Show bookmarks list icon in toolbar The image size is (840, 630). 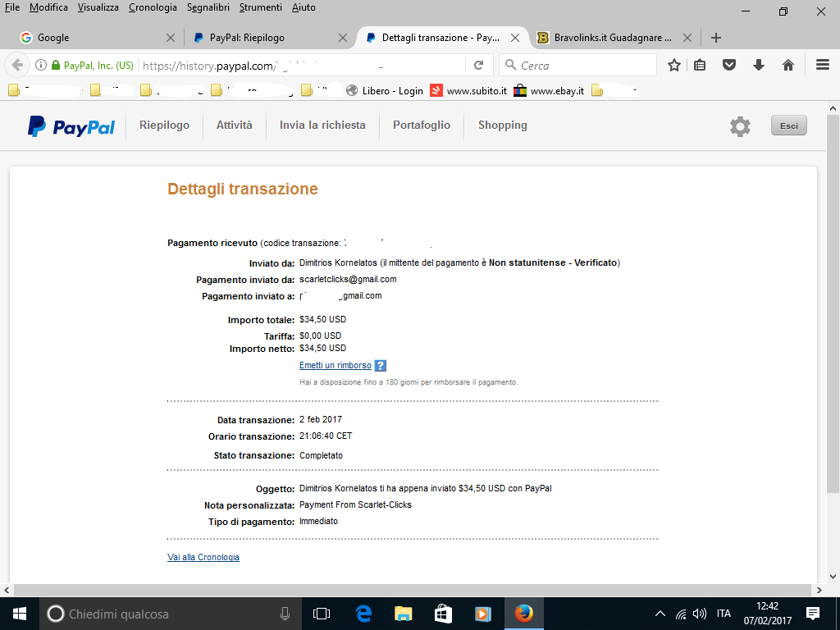click(700, 66)
